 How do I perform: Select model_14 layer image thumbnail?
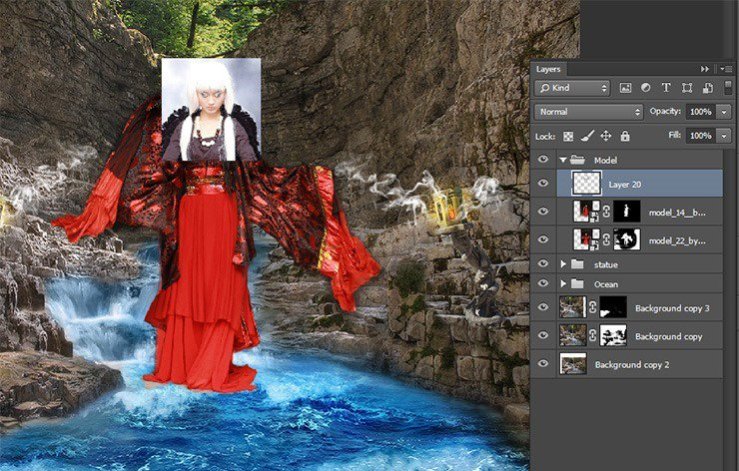click(586, 212)
